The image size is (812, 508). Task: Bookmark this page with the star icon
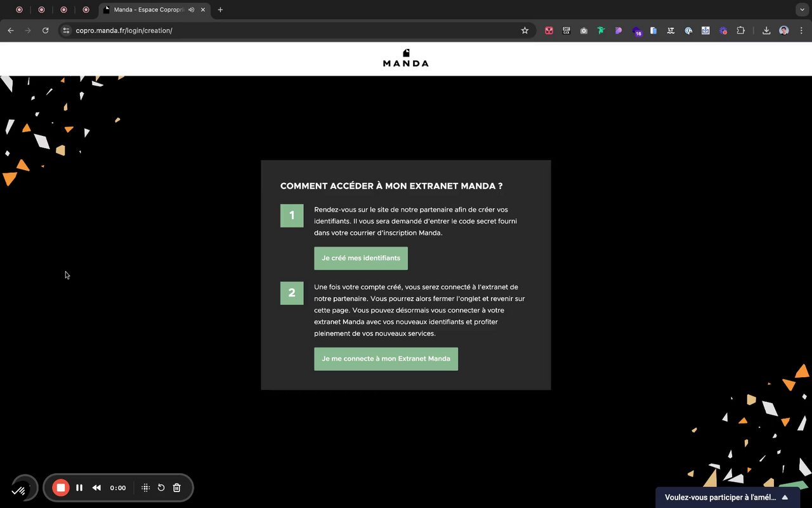525,30
